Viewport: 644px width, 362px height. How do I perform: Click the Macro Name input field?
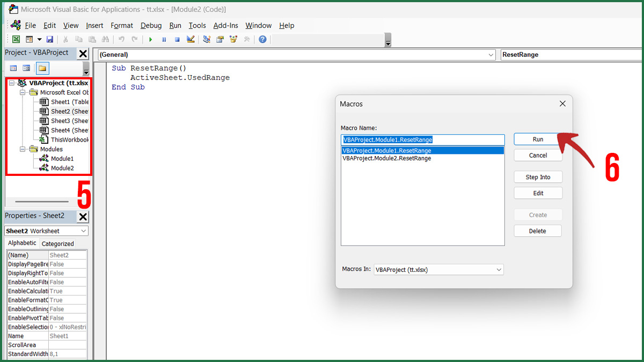tap(423, 139)
